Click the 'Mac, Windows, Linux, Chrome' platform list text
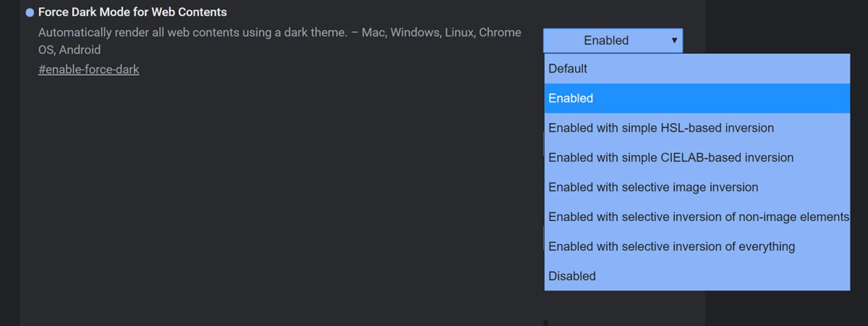 pyautogui.click(x=441, y=33)
